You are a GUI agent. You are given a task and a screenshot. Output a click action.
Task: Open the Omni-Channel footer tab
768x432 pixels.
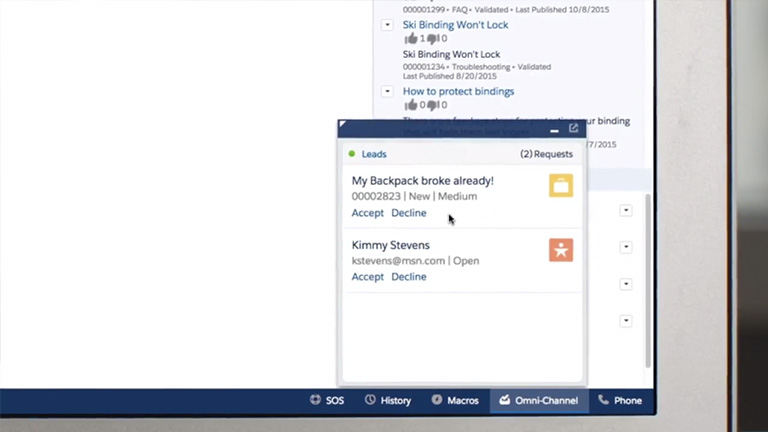point(539,401)
